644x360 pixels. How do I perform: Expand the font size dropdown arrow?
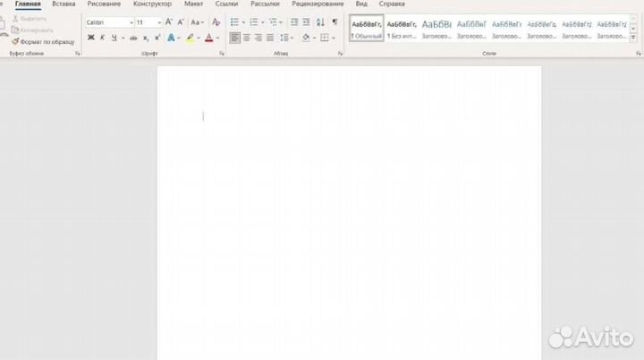[x=159, y=22]
